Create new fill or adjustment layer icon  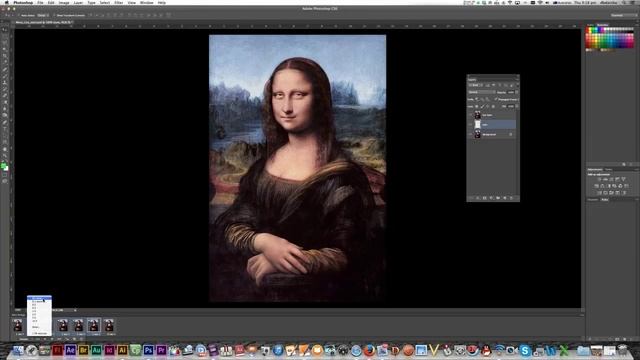click(491, 198)
